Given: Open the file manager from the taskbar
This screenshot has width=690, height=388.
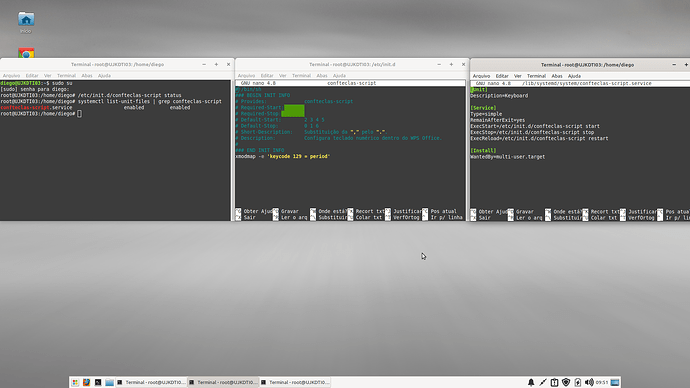Looking at the screenshot, I should (110, 382).
